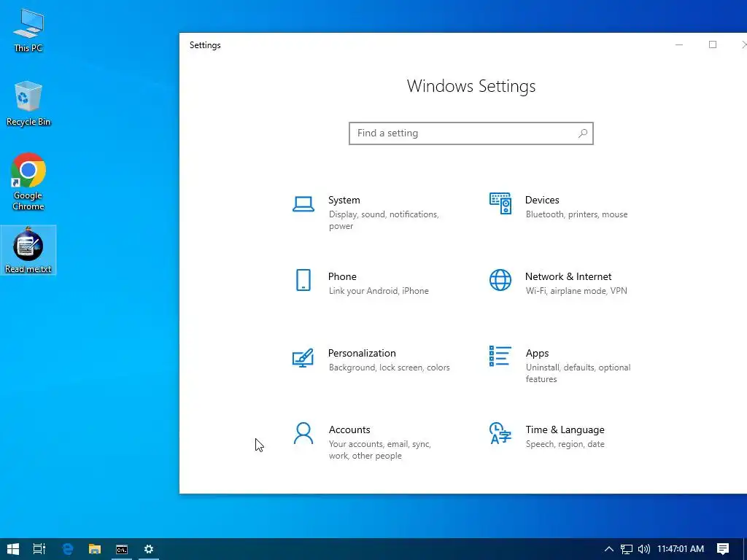Click the 'Settings' window title text
The width and height of the screenshot is (747, 560).
[205, 45]
